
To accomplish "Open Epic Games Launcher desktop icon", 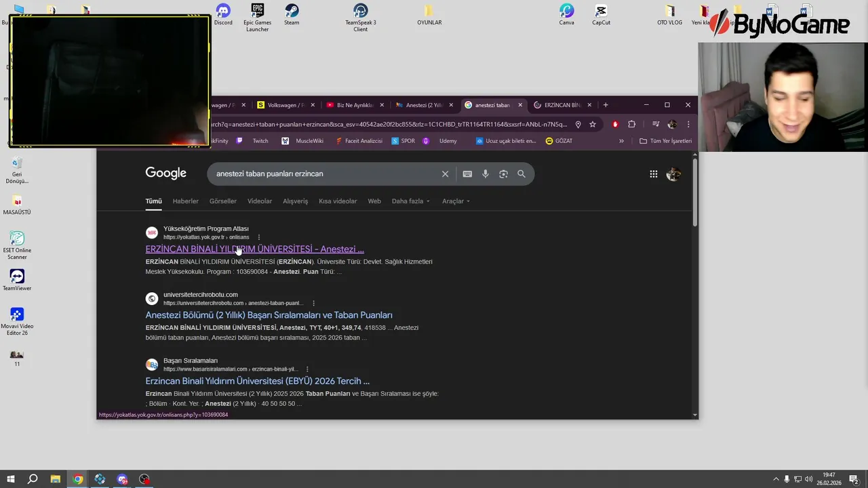I will click(257, 18).
